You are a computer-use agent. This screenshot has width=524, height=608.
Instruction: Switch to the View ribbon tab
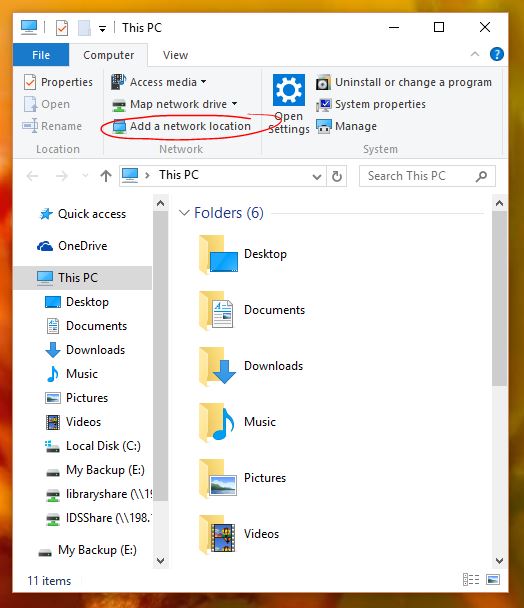tap(175, 55)
